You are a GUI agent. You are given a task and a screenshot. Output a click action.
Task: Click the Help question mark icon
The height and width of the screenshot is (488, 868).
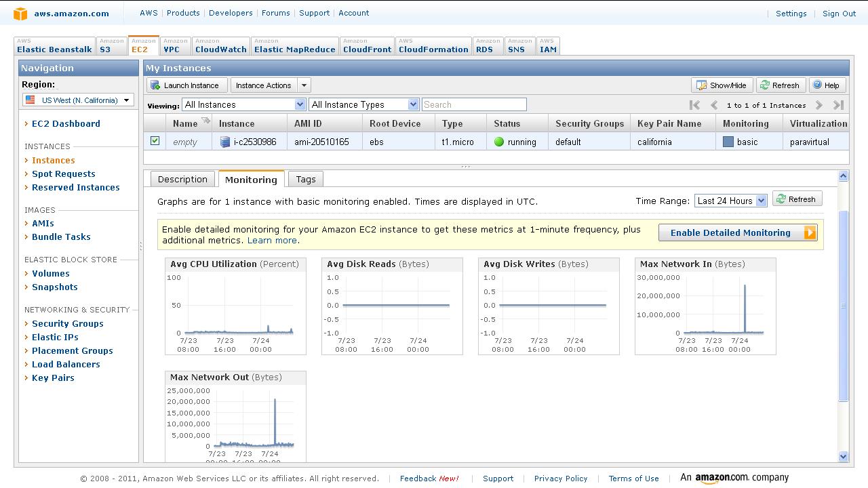click(817, 85)
